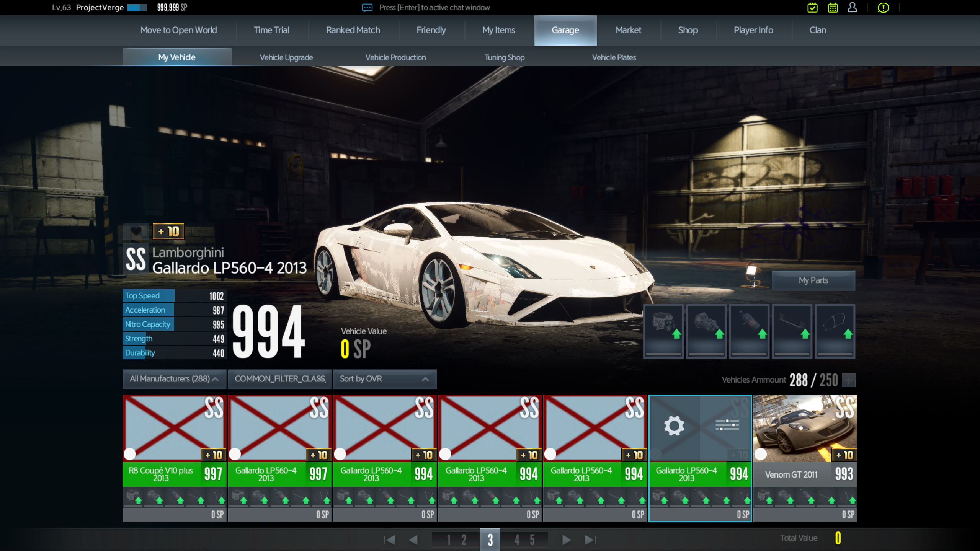
Task: Go to page 5
Action: coord(532,540)
